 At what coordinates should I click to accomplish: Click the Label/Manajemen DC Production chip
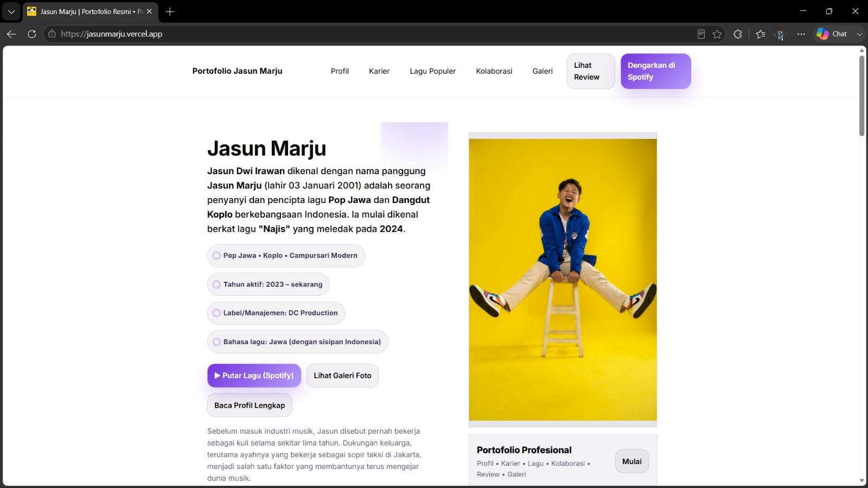(276, 313)
